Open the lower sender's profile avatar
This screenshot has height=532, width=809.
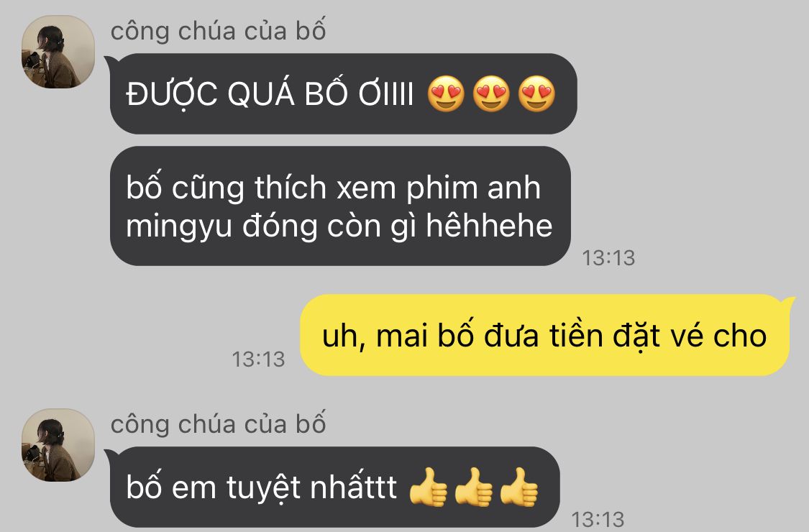58,445
